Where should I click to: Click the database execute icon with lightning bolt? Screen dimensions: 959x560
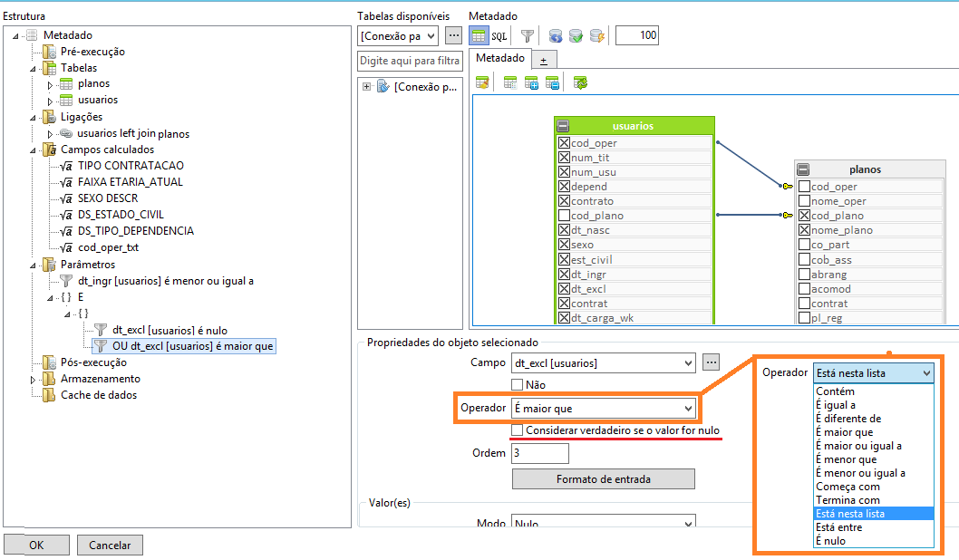597,36
